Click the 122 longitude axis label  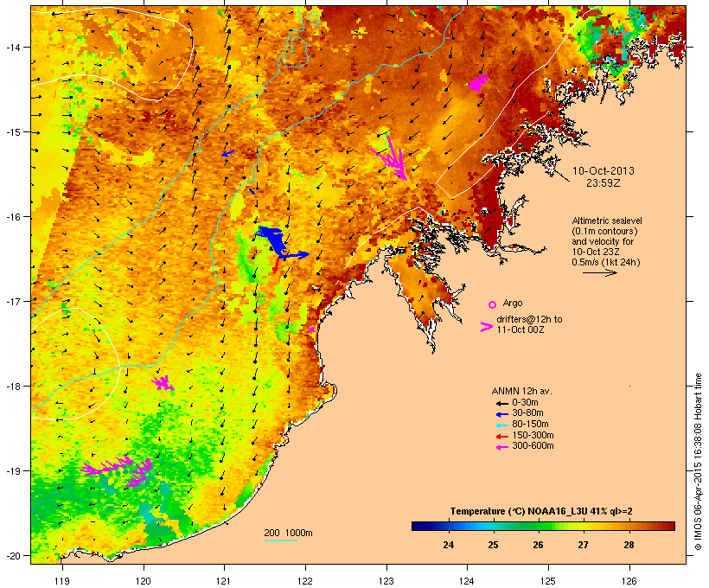[x=305, y=581]
